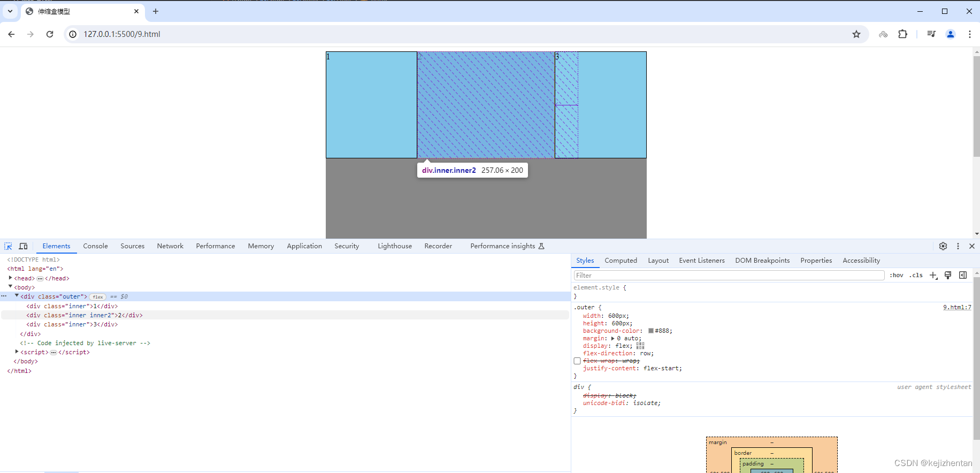Open the row actions ellipsis beside outer div
Screen dimensions: 980x473
(x=4, y=296)
